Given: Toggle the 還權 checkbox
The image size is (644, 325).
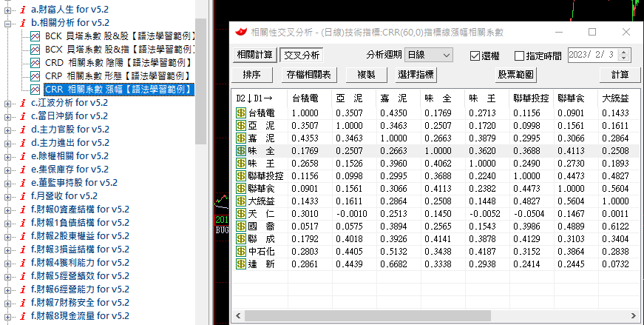Looking at the screenshot, I should coord(475,56).
